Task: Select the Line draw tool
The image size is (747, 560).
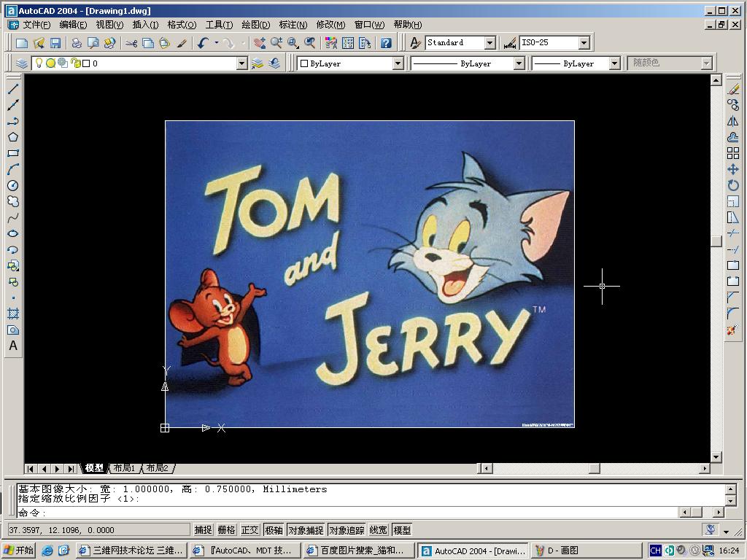Action: [x=13, y=88]
